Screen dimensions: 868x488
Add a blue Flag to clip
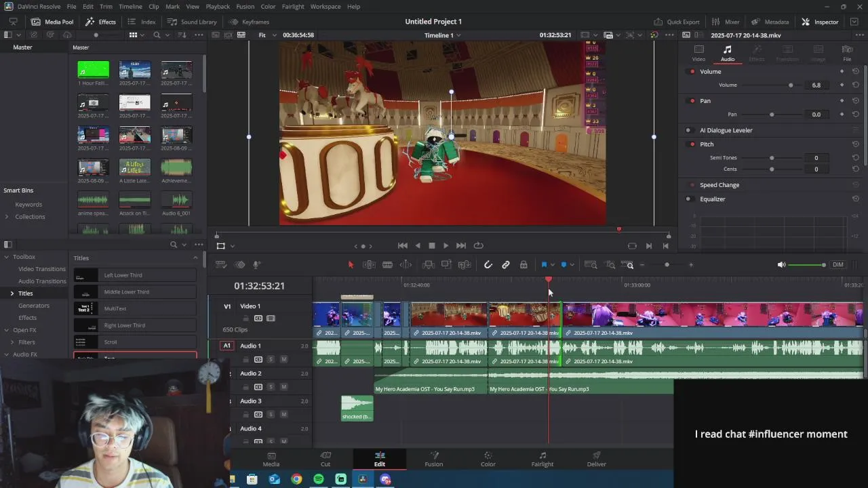544,265
